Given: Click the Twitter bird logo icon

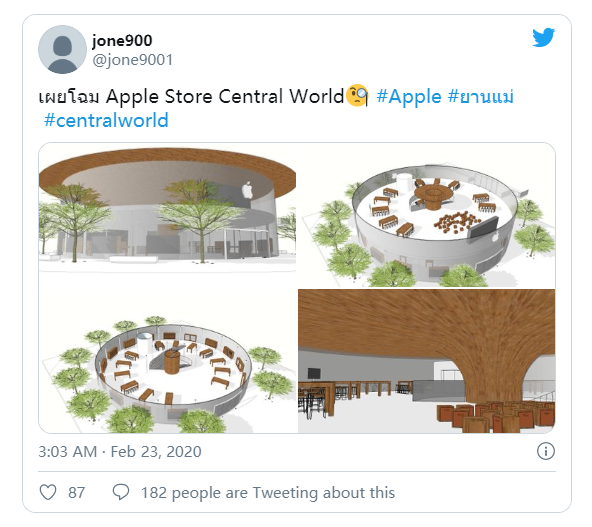Looking at the screenshot, I should point(543,37).
